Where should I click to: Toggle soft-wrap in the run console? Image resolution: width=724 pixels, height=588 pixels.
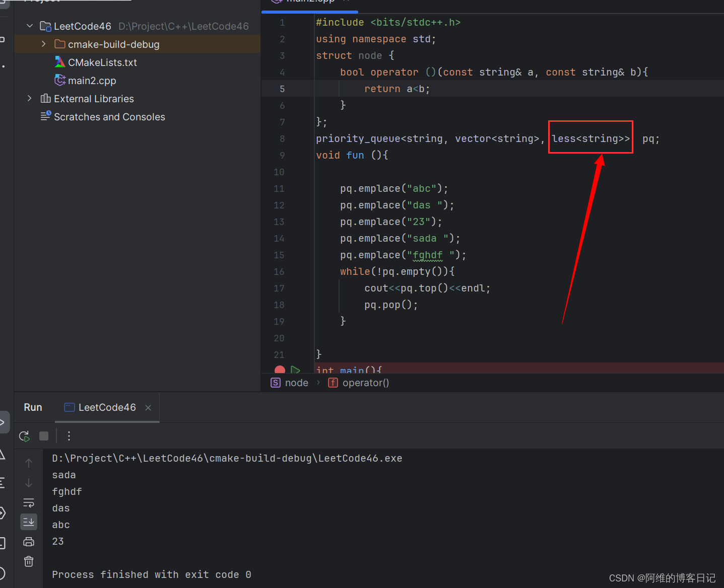(x=29, y=502)
